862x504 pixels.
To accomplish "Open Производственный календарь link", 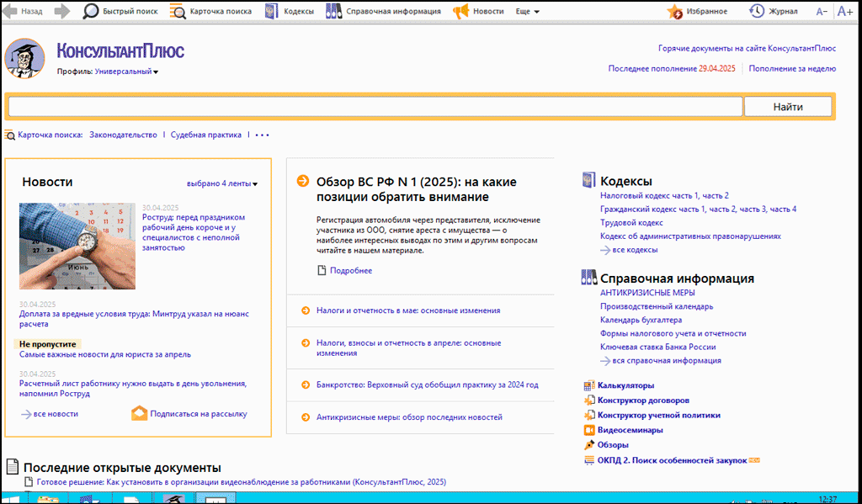I will click(x=657, y=306).
